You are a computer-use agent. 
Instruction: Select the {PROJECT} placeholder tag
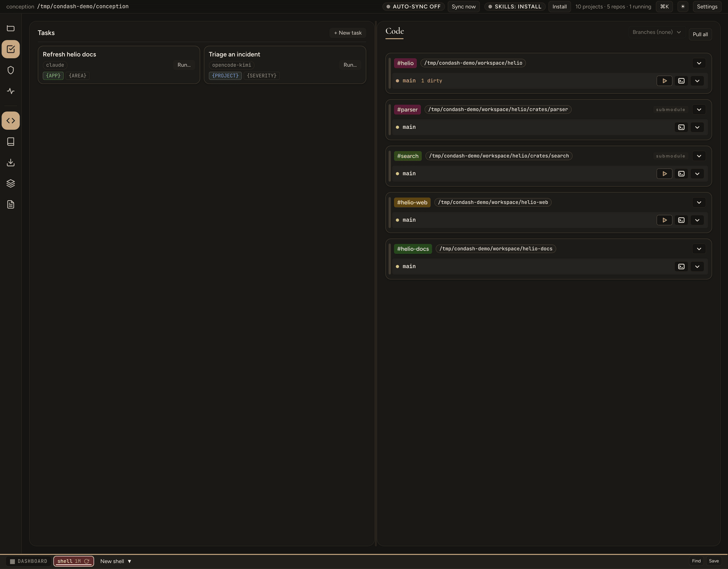(x=225, y=76)
